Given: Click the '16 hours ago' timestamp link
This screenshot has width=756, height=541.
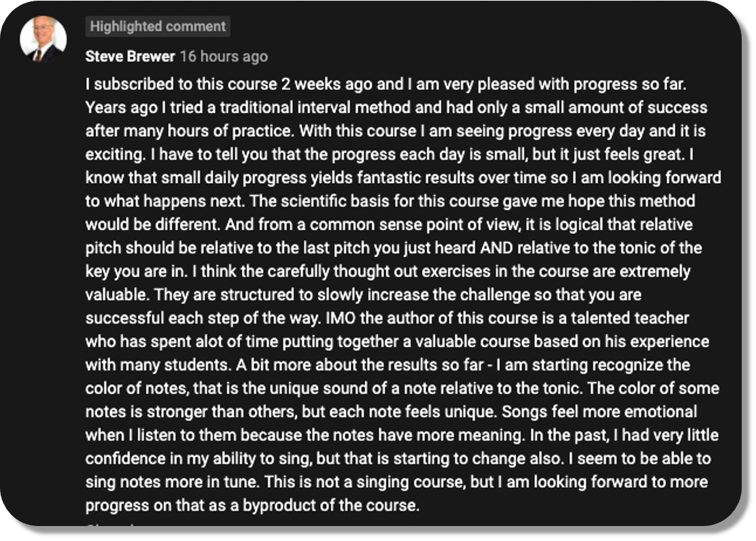Looking at the screenshot, I should click(x=224, y=56).
